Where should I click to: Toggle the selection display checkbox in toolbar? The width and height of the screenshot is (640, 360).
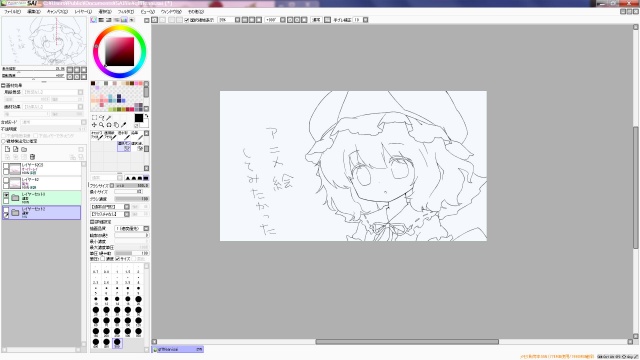[x=187, y=20]
